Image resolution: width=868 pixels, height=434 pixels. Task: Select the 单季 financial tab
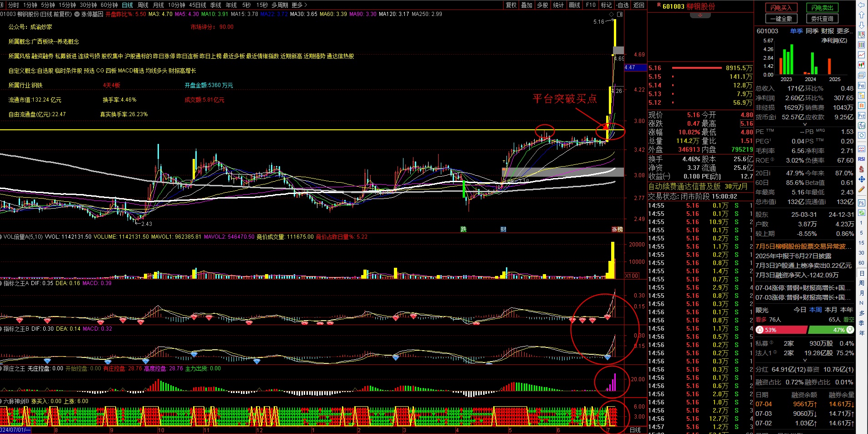(x=797, y=31)
